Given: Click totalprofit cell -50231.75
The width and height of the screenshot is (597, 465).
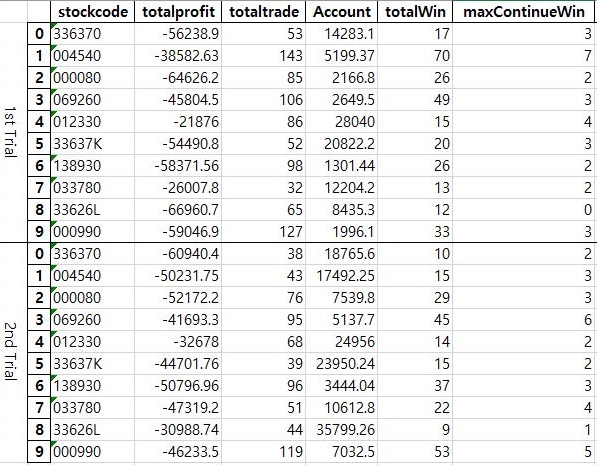Looking at the screenshot, I should click(178, 276).
